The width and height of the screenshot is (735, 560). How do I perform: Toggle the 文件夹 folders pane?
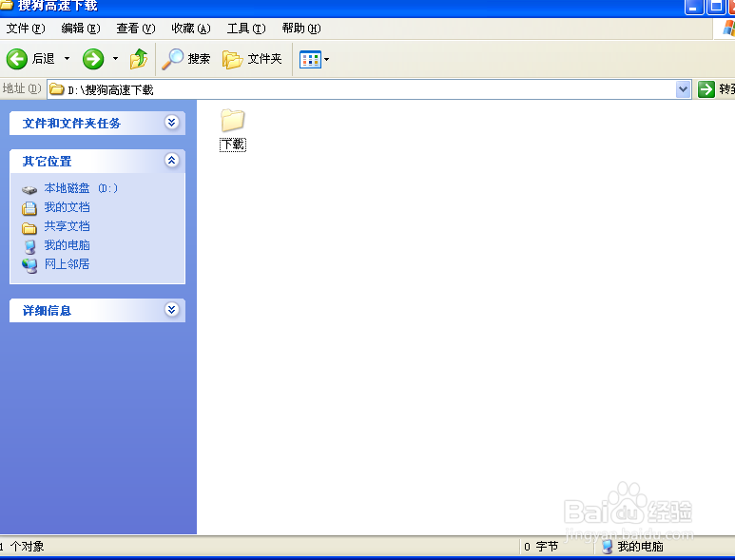pyautogui.click(x=252, y=59)
